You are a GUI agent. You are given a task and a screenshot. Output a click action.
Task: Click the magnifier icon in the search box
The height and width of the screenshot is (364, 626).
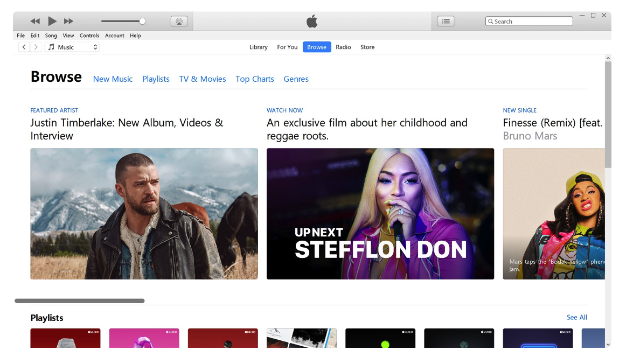(491, 21)
